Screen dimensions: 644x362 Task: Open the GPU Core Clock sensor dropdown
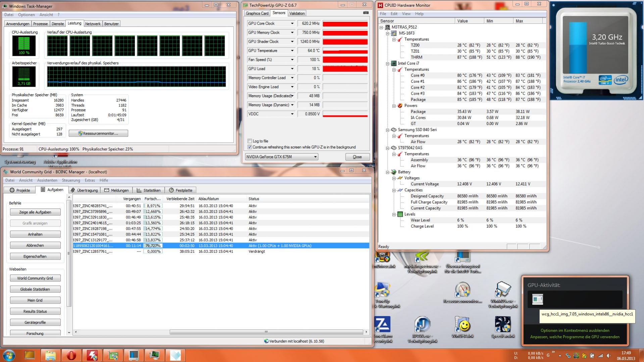click(292, 23)
